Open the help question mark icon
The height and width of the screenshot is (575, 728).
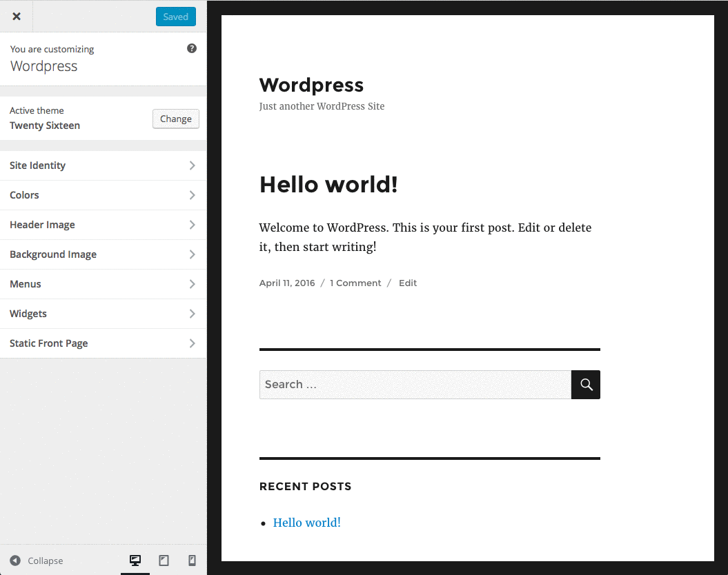pos(192,48)
